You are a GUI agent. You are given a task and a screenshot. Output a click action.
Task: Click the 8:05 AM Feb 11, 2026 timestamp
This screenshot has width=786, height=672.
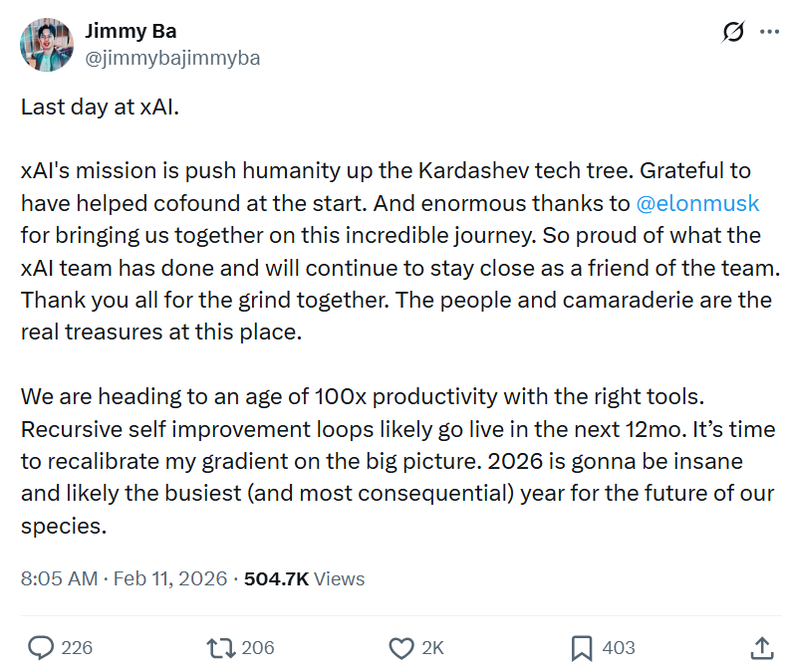(x=123, y=578)
